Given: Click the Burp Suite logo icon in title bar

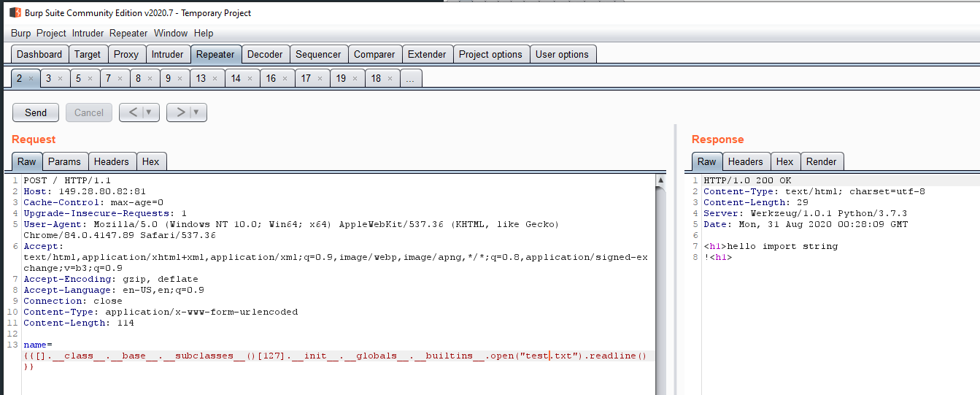Looking at the screenshot, I should click(15, 12).
